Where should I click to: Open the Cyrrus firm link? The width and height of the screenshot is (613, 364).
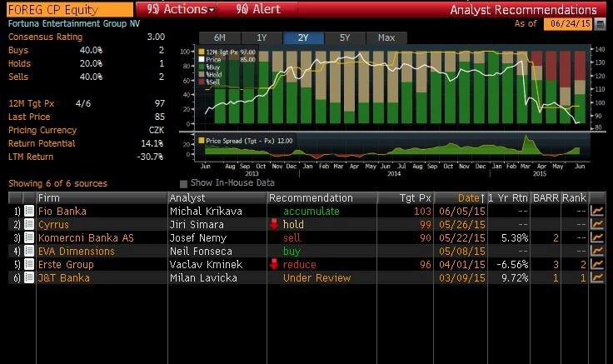click(53, 225)
